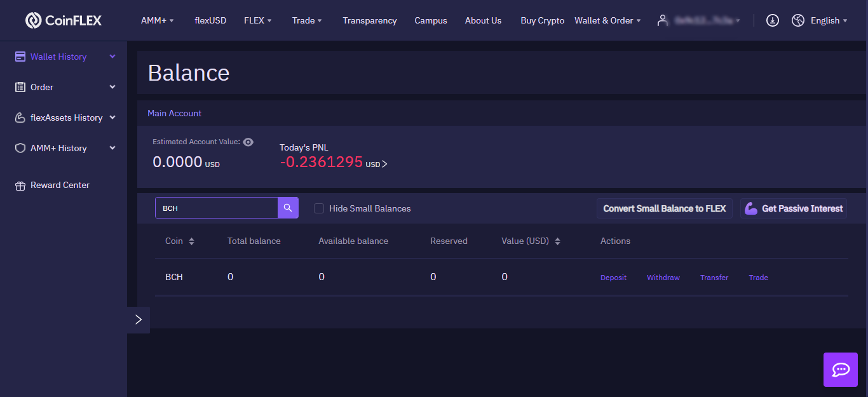Click the -0.2361295 PNL value
868x397 pixels.
321,162
